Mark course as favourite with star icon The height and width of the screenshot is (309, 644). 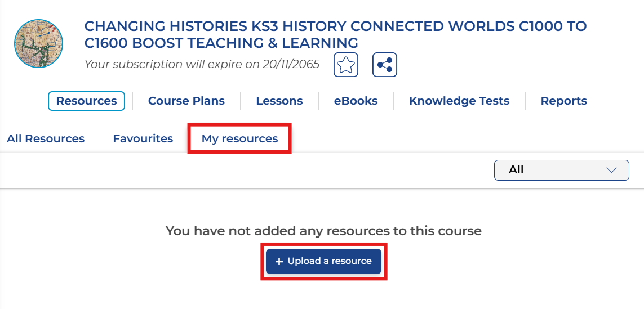[x=346, y=65]
